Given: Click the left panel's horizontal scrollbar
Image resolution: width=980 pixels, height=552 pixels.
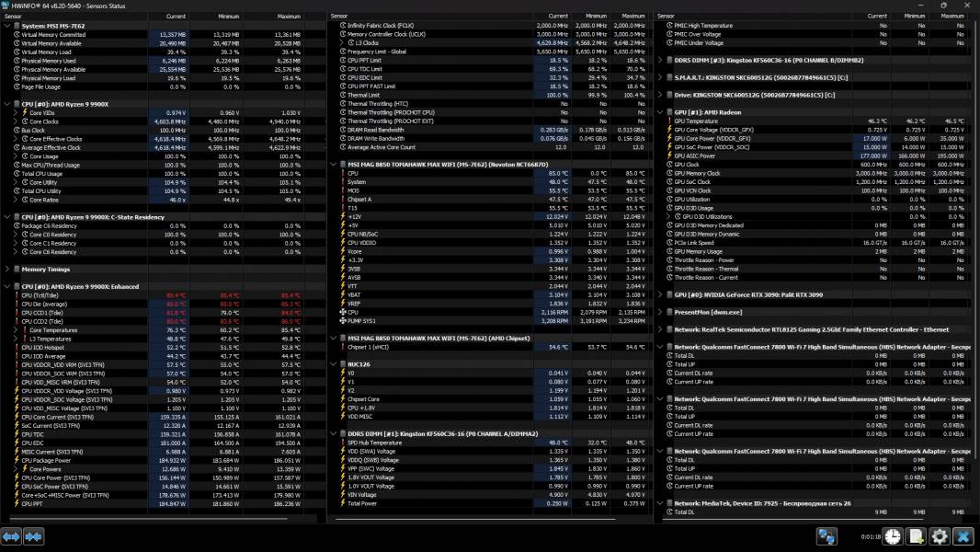Looking at the screenshot, I should pos(147,518).
